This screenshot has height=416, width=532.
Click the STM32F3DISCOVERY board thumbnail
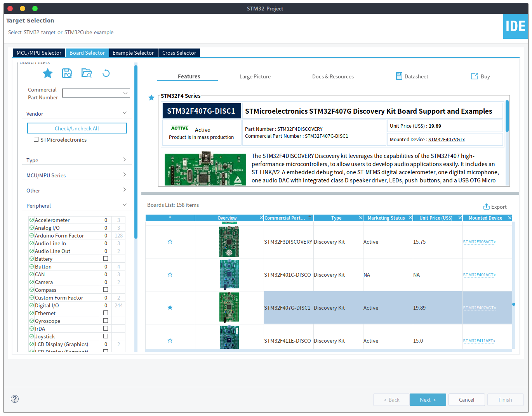coord(229,241)
